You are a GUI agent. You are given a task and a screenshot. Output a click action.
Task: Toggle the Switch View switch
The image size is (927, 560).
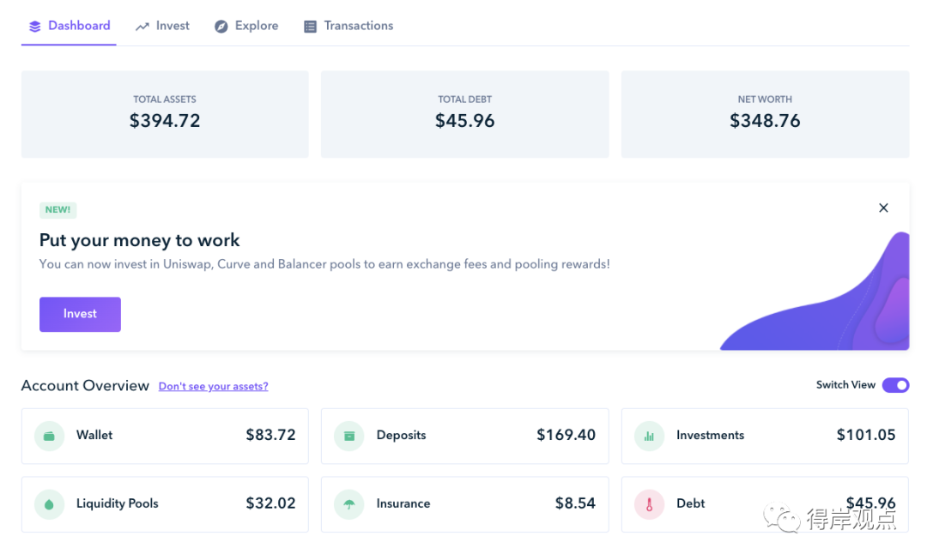tap(895, 385)
